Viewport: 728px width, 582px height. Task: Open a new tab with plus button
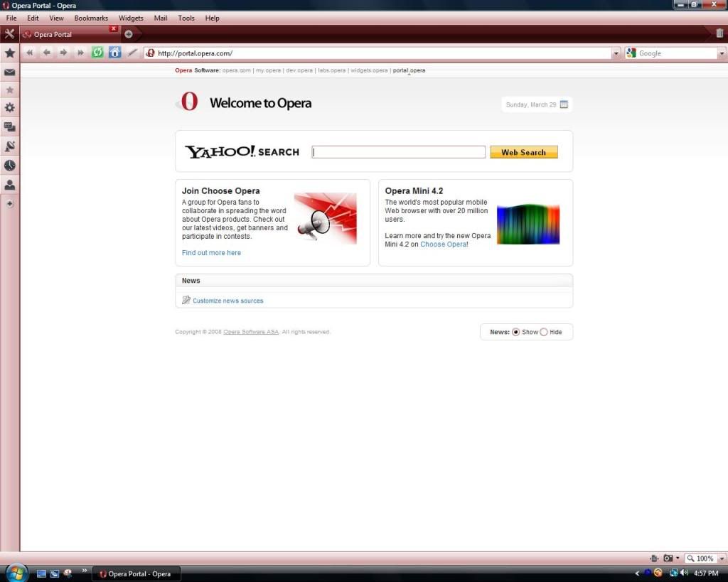point(129,34)
